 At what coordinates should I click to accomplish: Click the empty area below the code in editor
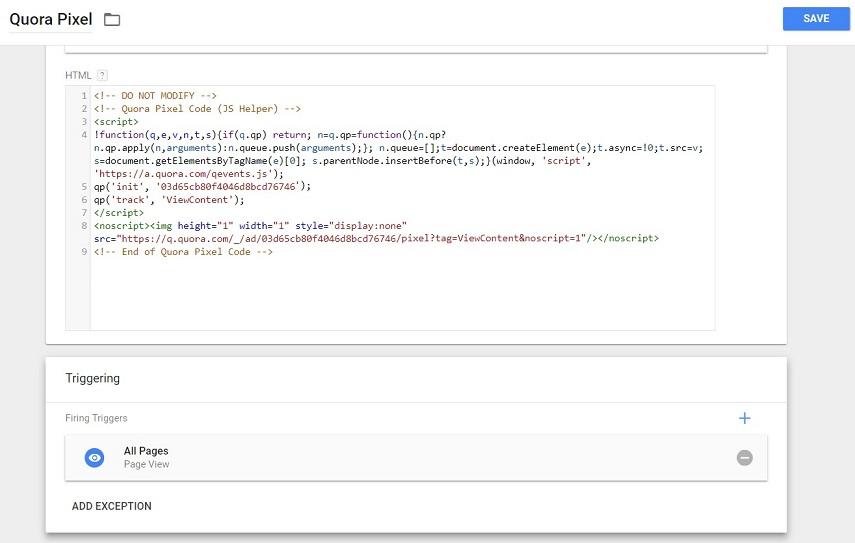(x=400, y=295)
